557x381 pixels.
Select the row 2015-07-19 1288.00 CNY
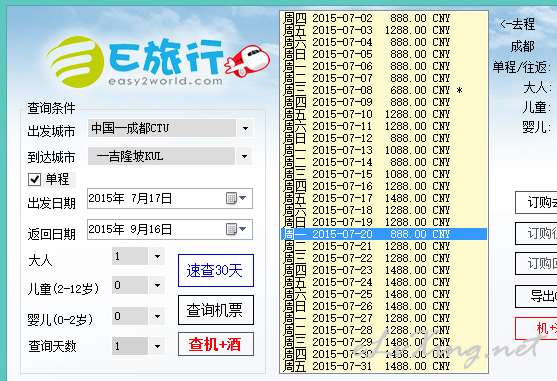pyautogui.click(x=384, y=222)
